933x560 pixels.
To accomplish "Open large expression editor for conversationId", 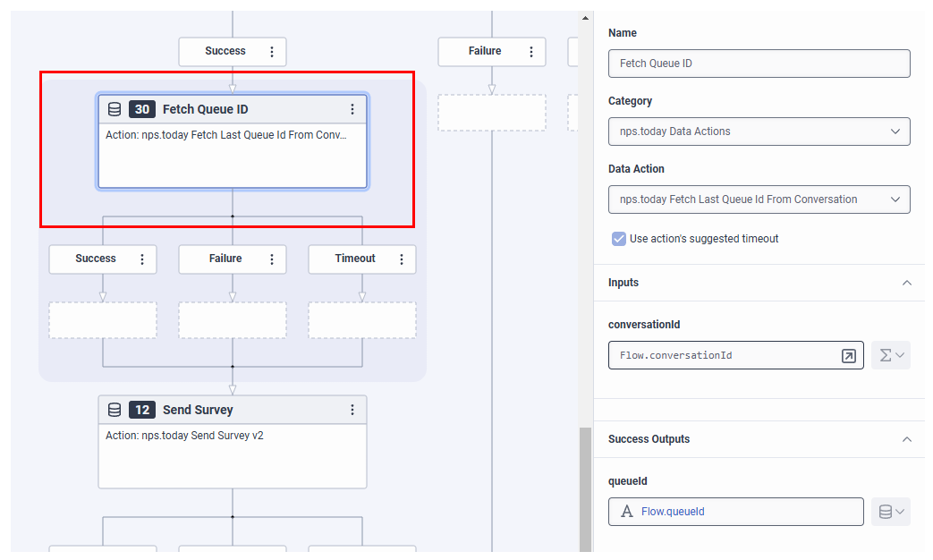I will (848, 356).
